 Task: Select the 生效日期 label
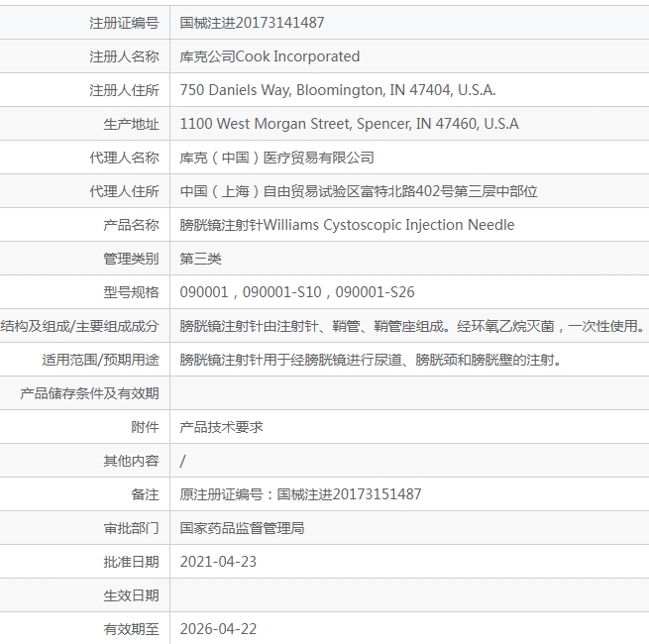point(131,595)
